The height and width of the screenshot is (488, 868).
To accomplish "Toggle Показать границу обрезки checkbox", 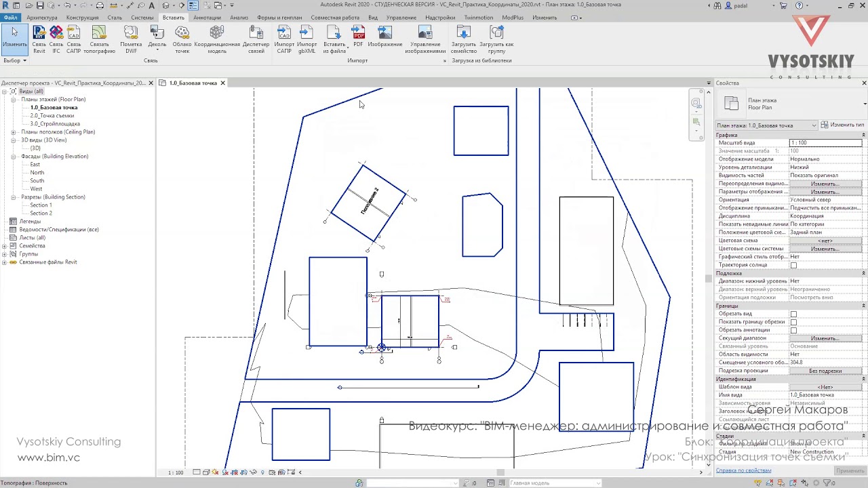I will coord(793,322).
